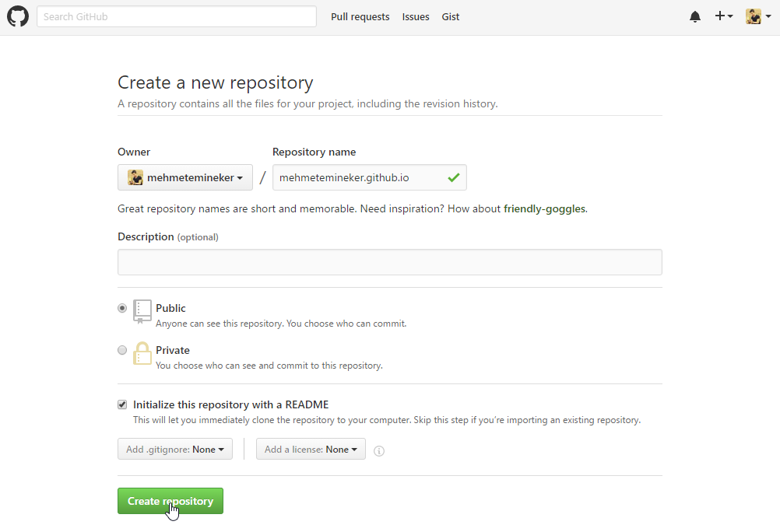Focus the Search GitHub field
The width and height of the screenshot is (780, 532).
pos(177,16)
